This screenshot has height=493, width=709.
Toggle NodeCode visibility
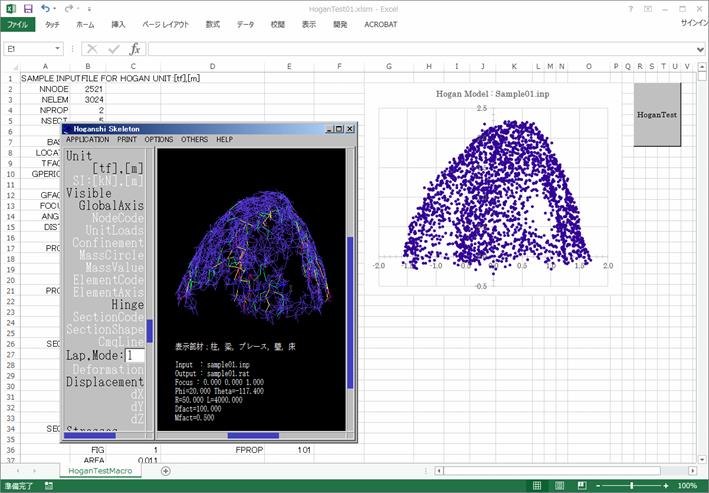[x=118, y=218]
